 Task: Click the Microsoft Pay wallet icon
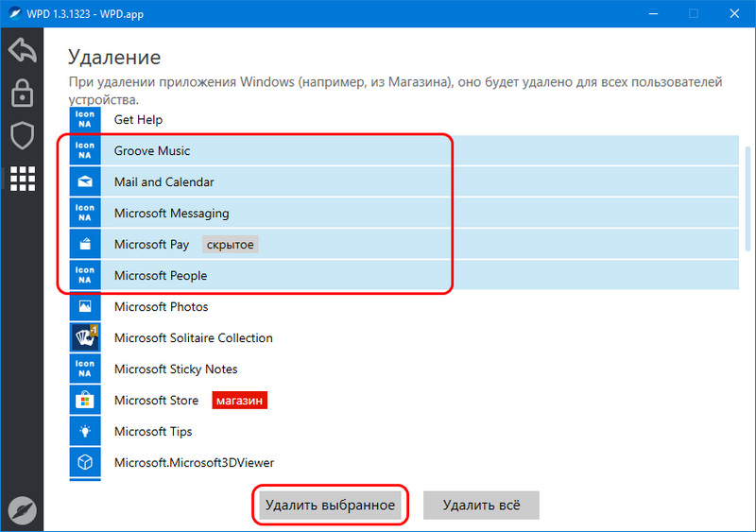(85, 244)
